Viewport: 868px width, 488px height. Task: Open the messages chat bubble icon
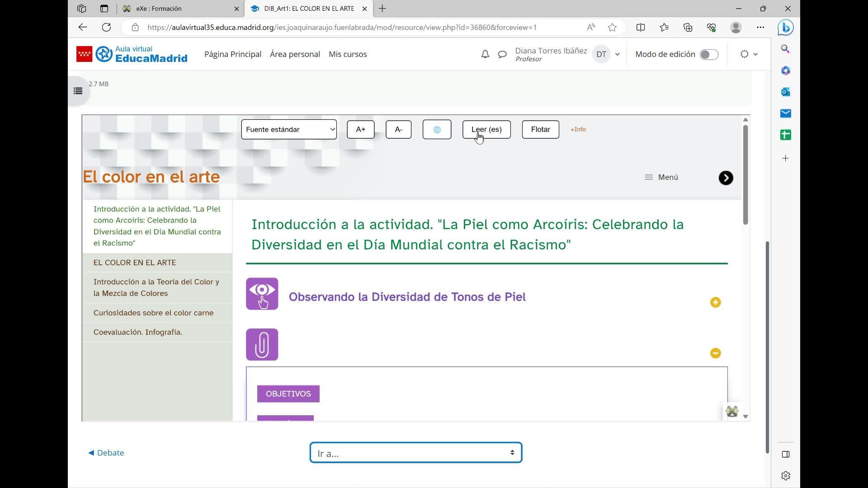click(x=502, y=54)
